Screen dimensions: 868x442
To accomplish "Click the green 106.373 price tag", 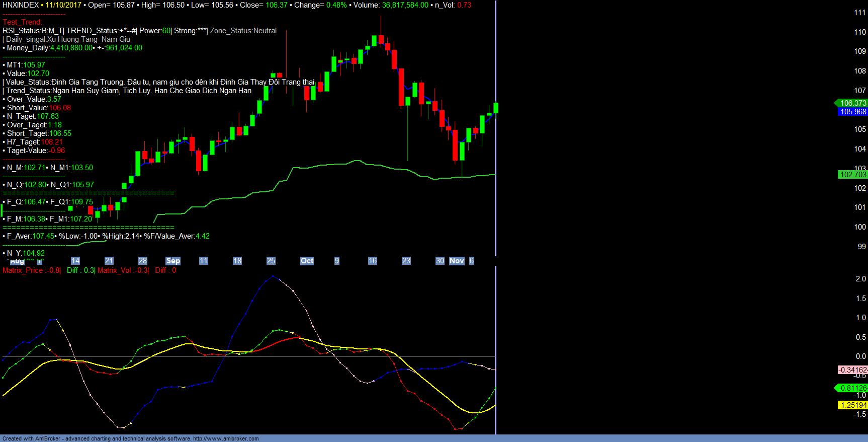I will click(852, 103).
